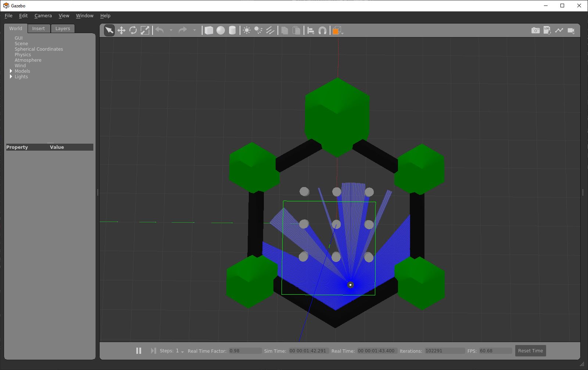This screenshot has height=370, width=588.
Task: Step the simulation forward once
Action: click(x=153, y=351)
